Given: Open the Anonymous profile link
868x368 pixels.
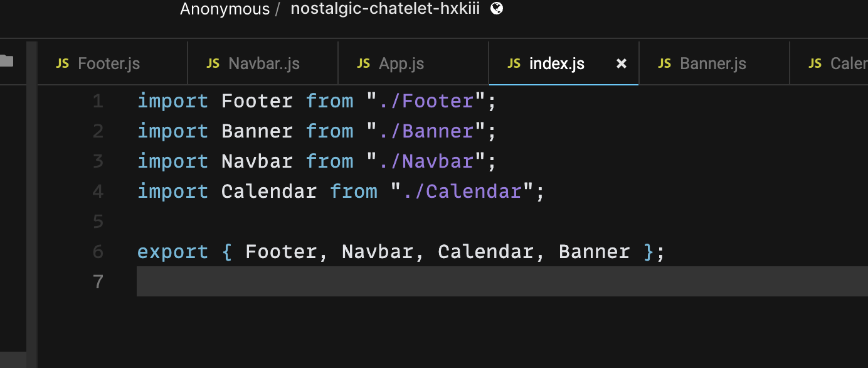Looking at the screenshot, I should [225, 9].
